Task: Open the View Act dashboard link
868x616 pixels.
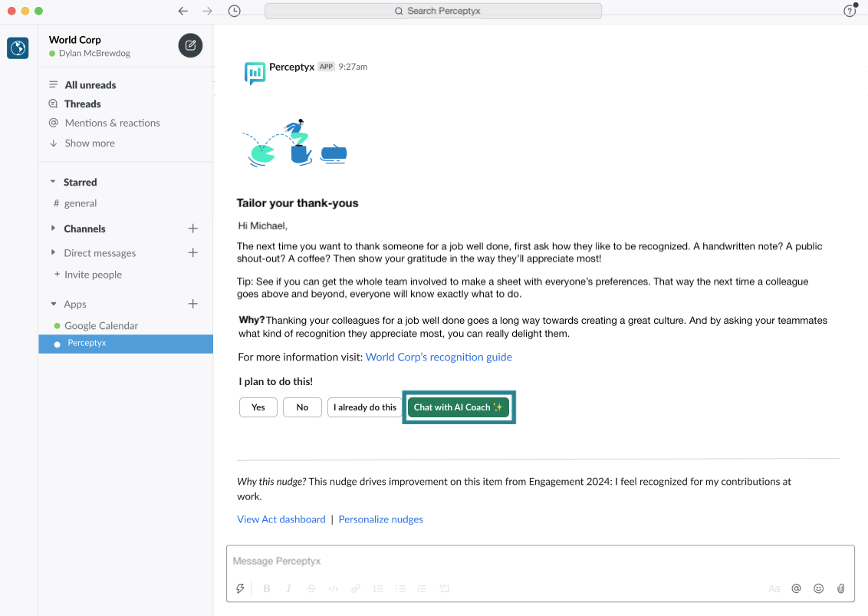Action: [x=281, y=519]
